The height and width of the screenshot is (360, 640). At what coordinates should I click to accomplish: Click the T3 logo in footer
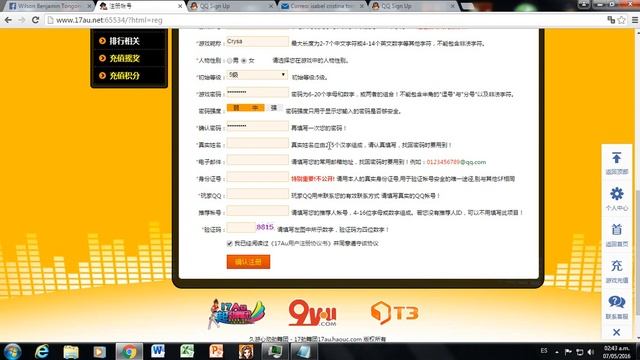(395, 313)
